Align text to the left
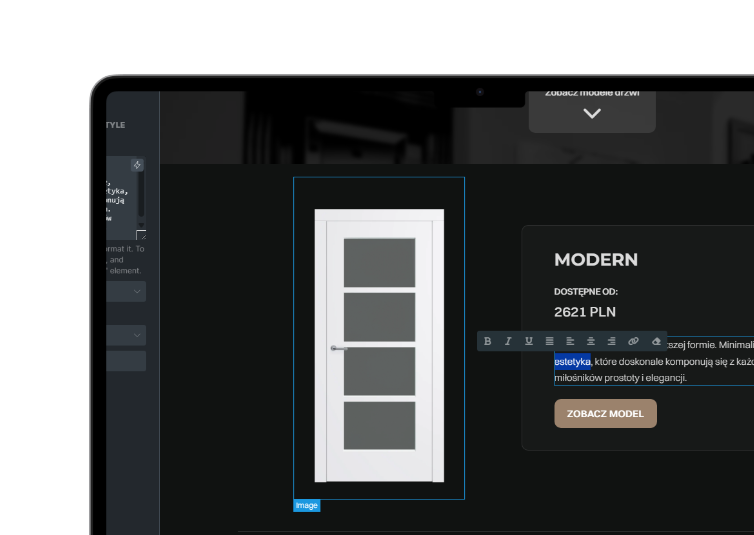Image resolution: width=754 pixels, height=535 pixels. [570, 341]
